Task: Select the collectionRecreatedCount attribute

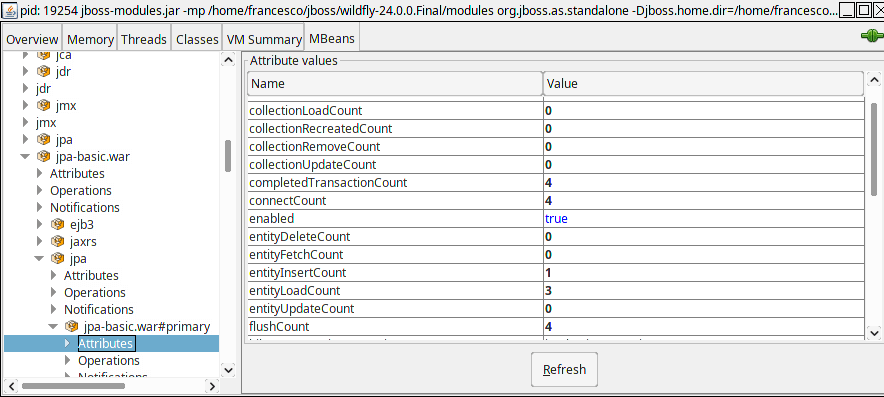Action: 320,129
